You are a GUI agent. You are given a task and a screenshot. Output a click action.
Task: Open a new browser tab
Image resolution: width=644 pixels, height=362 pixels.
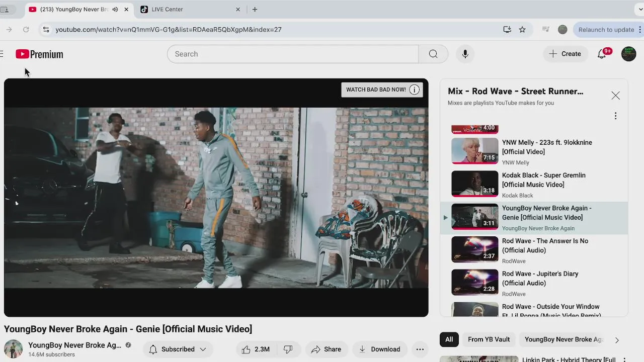point(255,9)
